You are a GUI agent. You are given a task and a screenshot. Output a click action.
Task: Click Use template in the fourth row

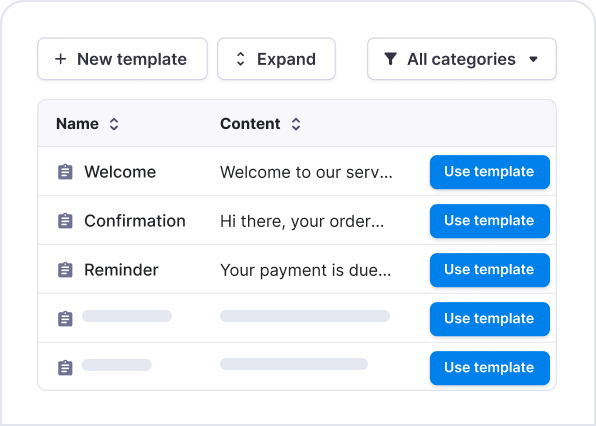[490, 319]
